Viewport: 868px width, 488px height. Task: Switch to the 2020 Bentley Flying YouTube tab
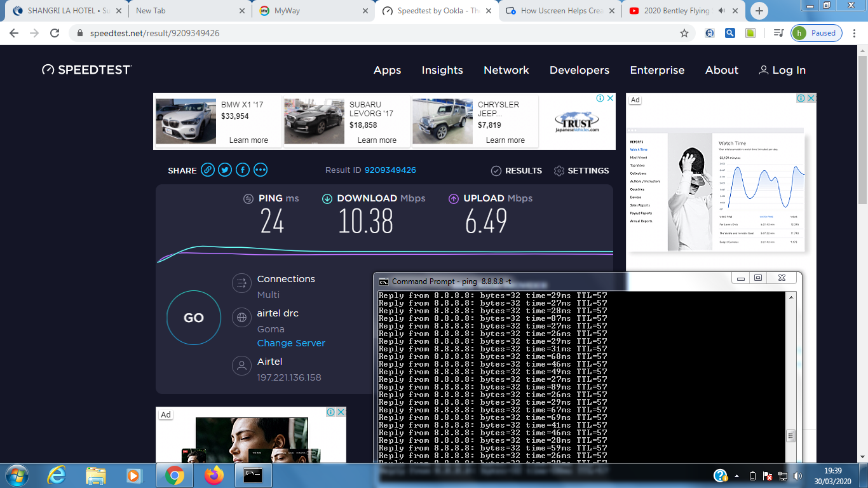pyautogui.click(x=675, y=11)
